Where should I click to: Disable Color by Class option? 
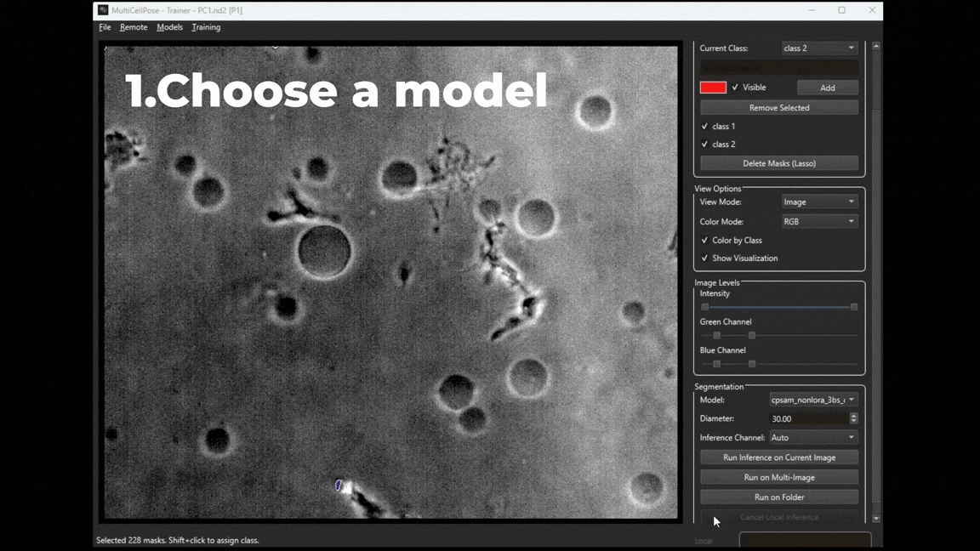704,241
